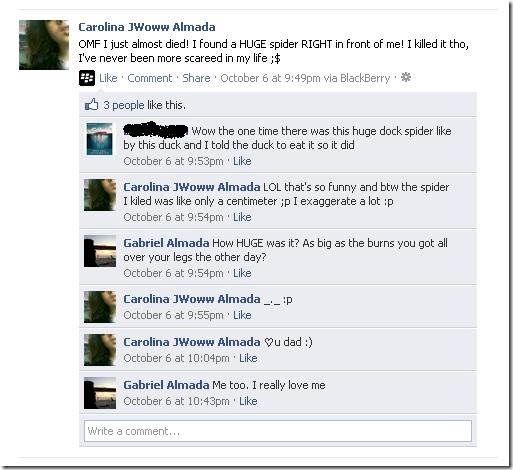Like Gabriel's 10:43pm 'Me too' comment
Viewport: 513px width, 470px height.
(x=248, y=401)
